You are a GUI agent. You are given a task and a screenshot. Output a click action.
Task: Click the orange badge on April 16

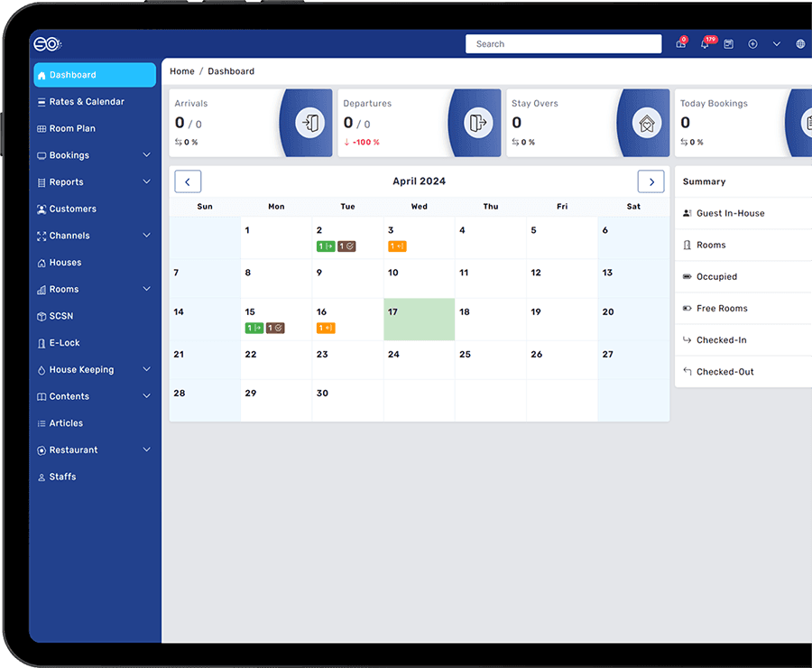(326, 328)
